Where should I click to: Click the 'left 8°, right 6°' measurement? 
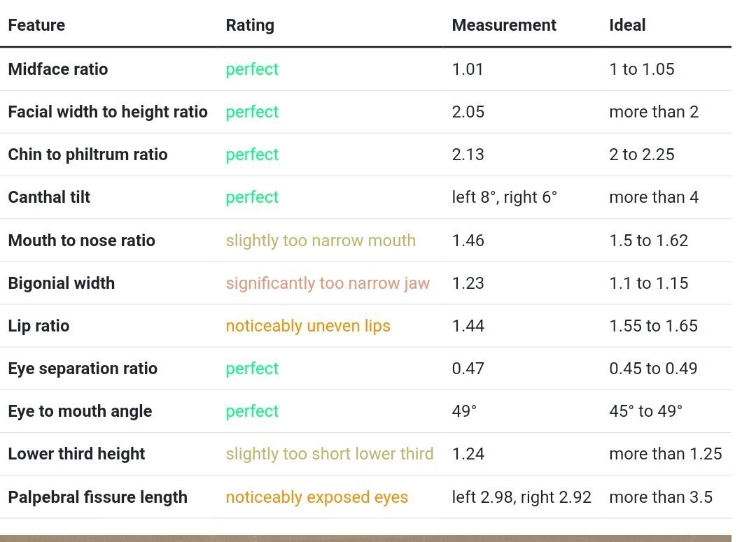pos(505,197)
